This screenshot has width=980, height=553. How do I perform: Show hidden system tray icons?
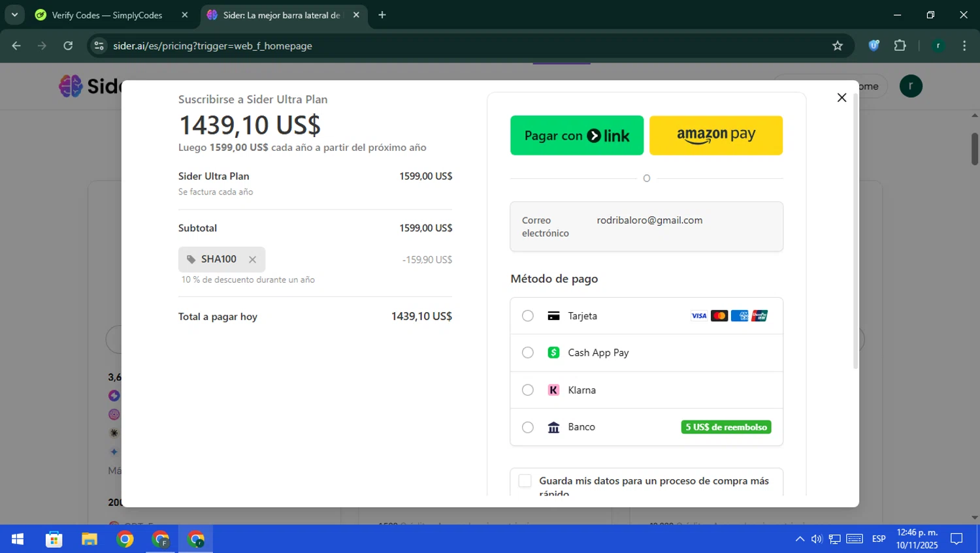pyautogui.click(x=800, y=539)
